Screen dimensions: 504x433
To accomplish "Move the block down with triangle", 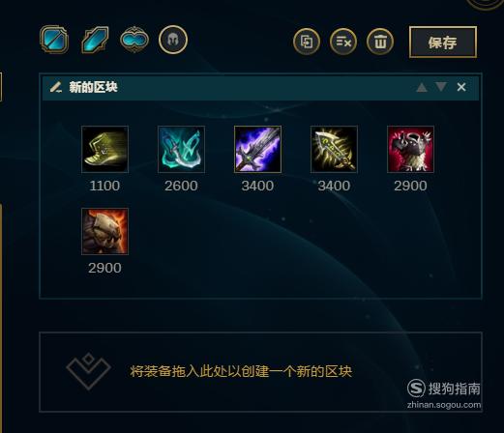I will tap(441, 87).
